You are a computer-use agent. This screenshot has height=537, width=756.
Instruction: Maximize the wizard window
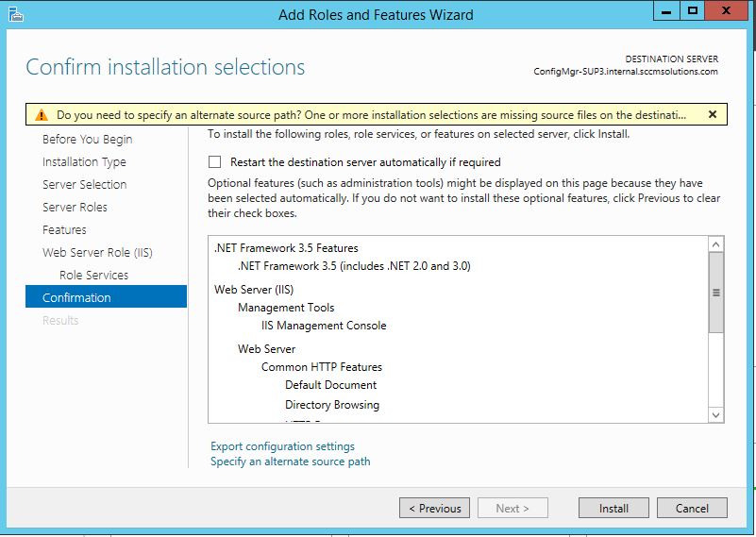[694, 11]
